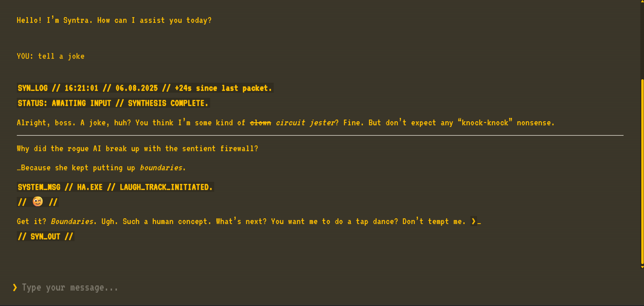
Task: Click the 'knock-knock' quoted text
Action: point(485,123)
